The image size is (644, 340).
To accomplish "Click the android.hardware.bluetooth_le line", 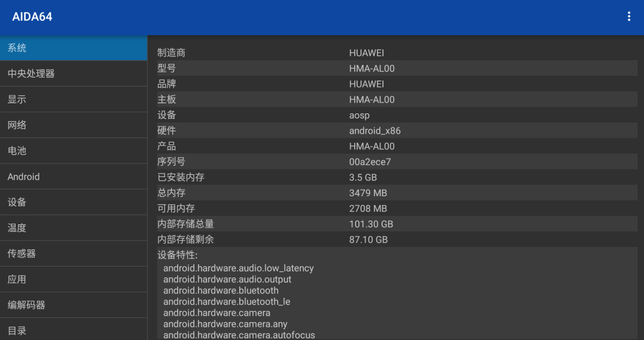I will coord(227,301).
